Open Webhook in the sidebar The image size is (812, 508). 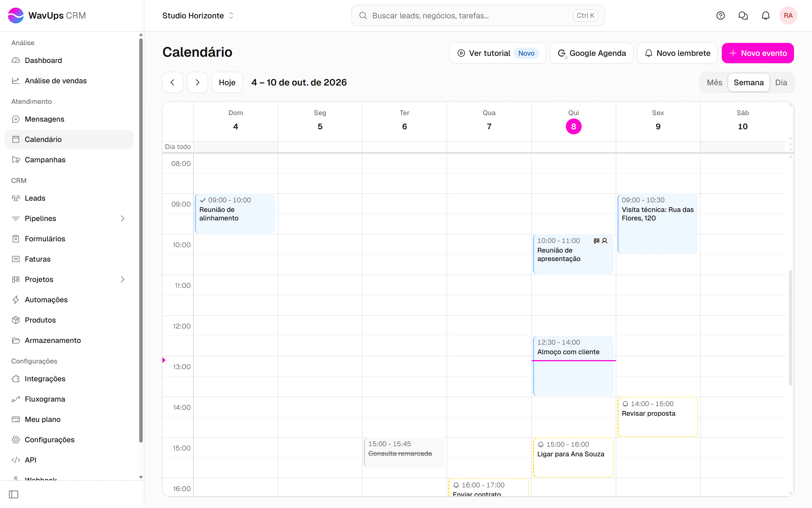point(69,478)
